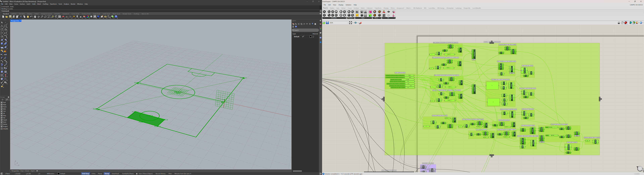Expand the Input group panel in Grasshopper
Viewport: 644px width, 175px height.
(x=371, y=18)
